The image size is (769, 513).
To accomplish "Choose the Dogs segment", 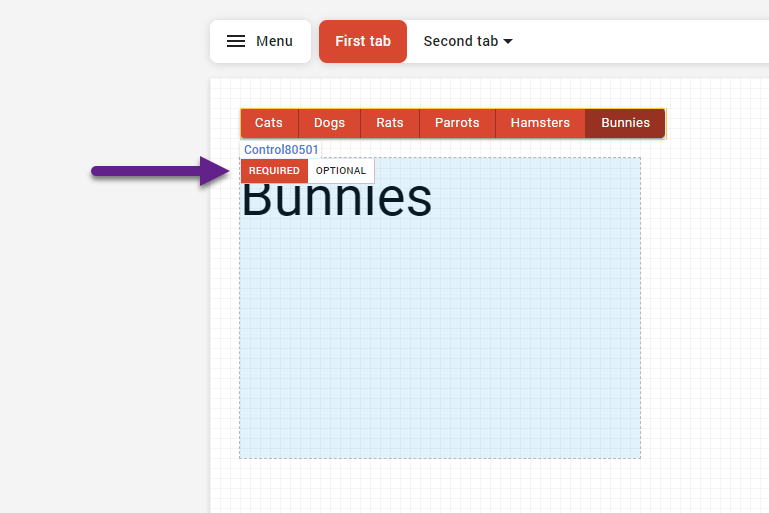I will [x=329, y=123].
